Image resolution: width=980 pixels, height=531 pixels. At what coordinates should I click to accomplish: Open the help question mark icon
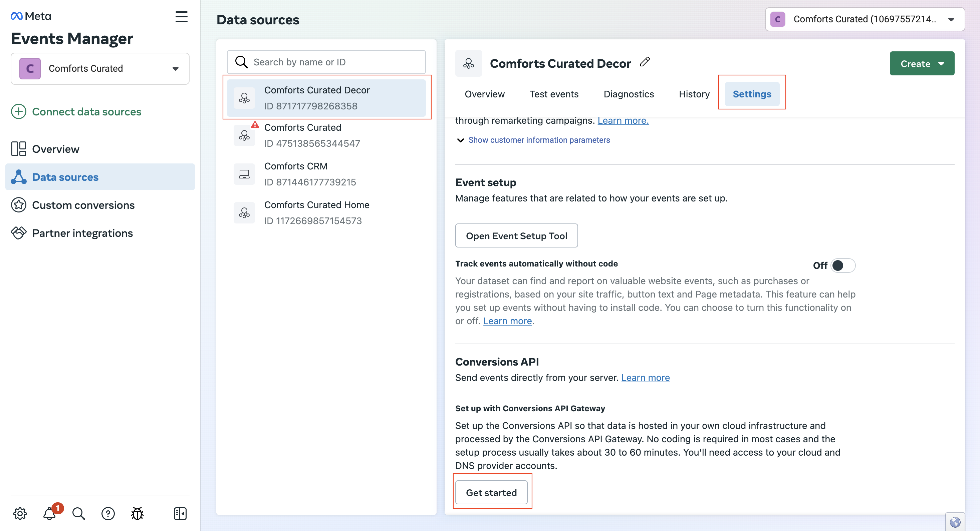[x=108, y=514]
